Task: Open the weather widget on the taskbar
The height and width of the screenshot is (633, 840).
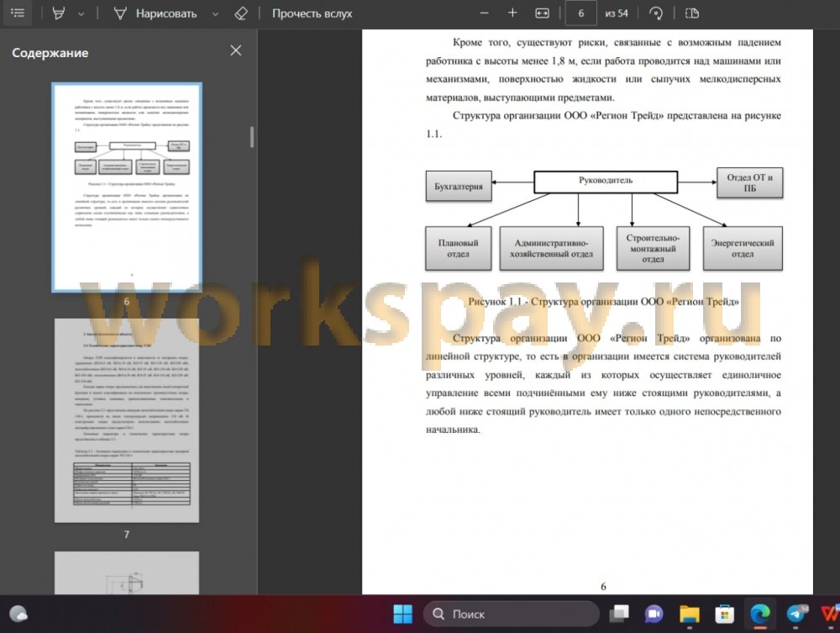Action: [18, 614]
